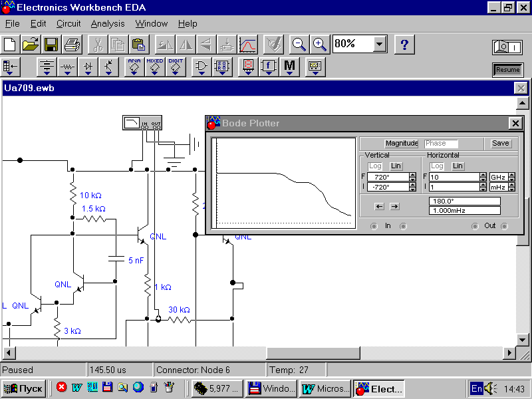This screenshot has height=399, width=532.
Task: Click the circuit scroll right arrow
Action: click(x=509, y=353)
